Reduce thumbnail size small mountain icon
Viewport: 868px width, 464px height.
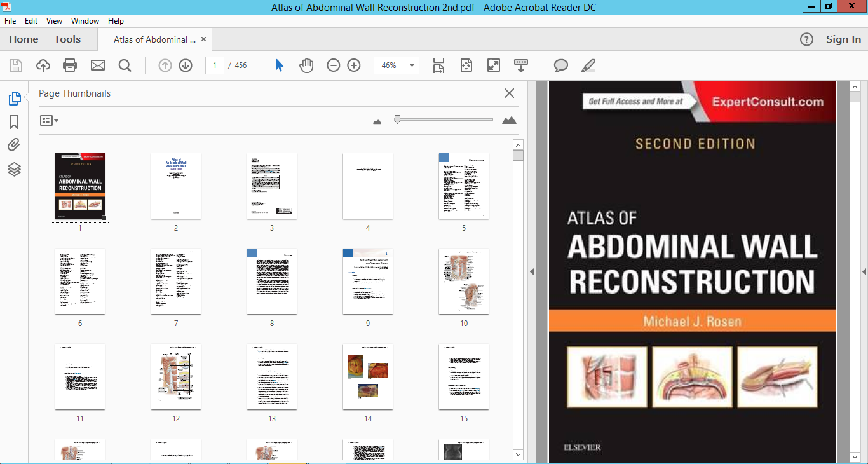tap(377, 121)
